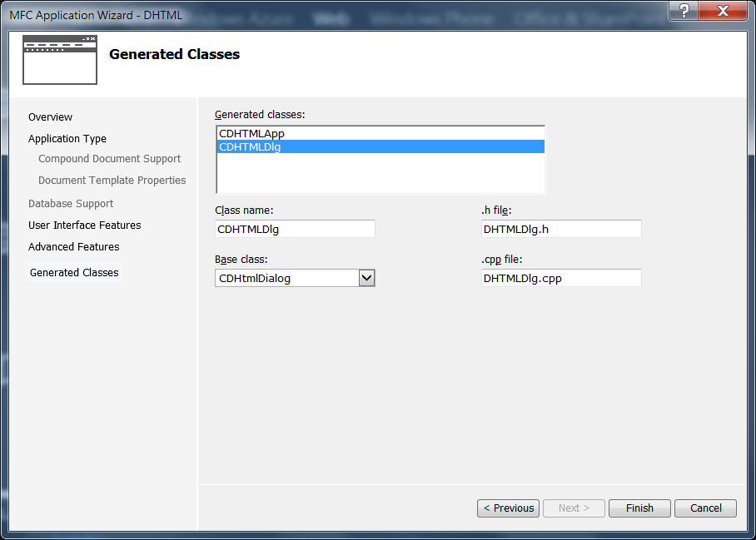Click the Help question mark button
The width and height of the screenshot is (756, 540).
(x=684, y=11)
